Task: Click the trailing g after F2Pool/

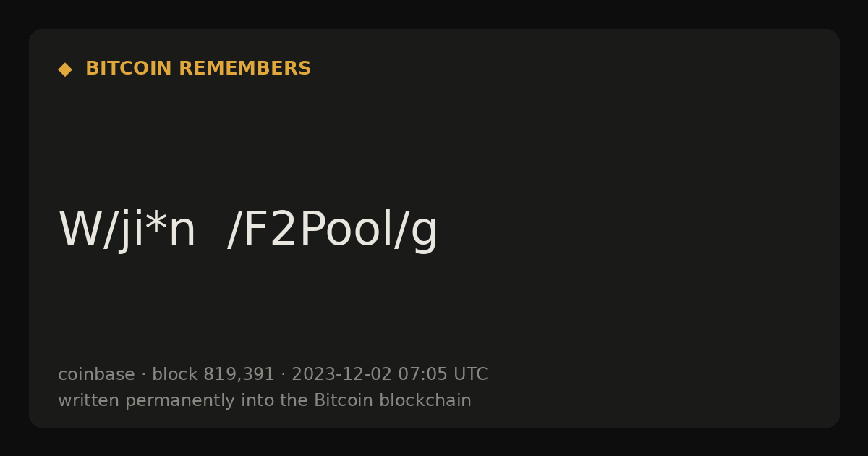Action: tap(425, 235)
